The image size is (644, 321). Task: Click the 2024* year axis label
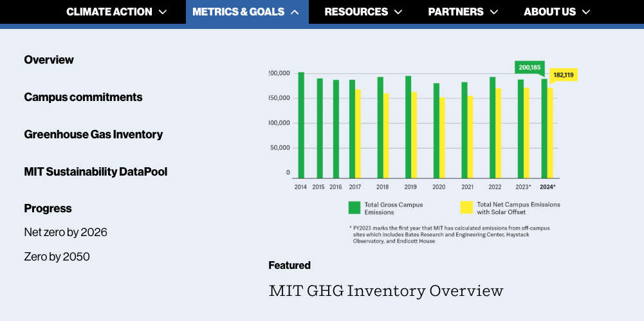pos(547,187)
